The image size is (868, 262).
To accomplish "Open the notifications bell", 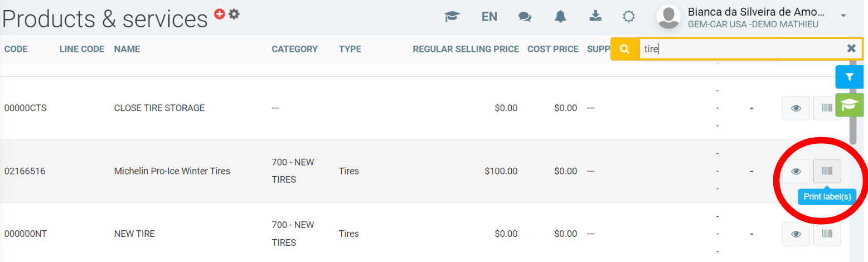I will click(560, 17).
